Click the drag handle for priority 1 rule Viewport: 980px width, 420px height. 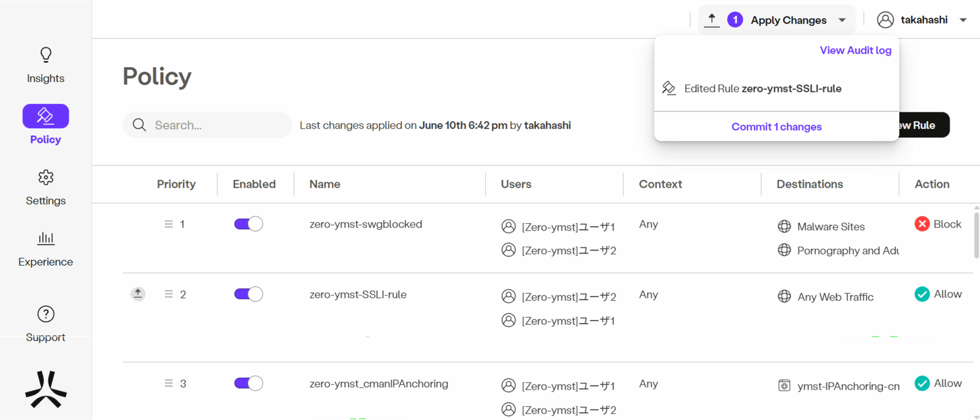click(x=169, y=224)
